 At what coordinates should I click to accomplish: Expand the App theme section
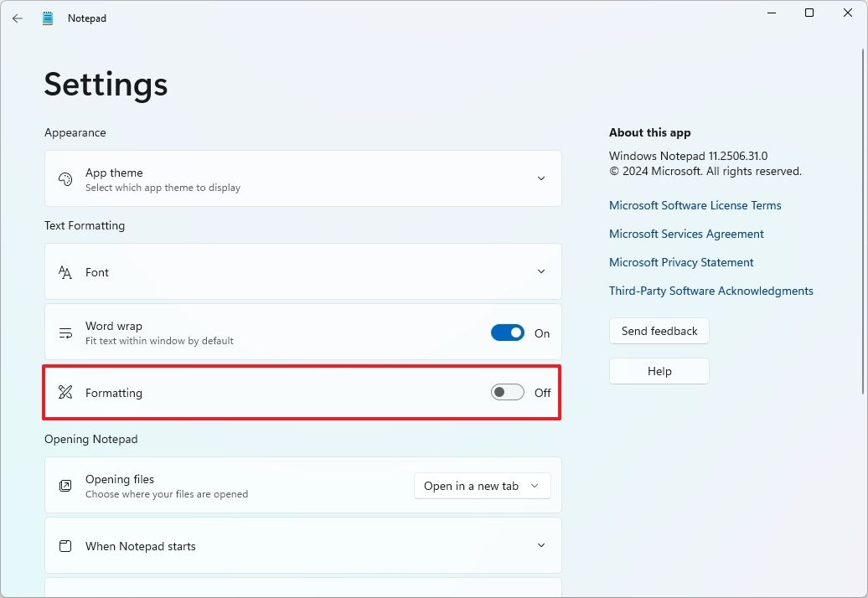tap(541, 178)
